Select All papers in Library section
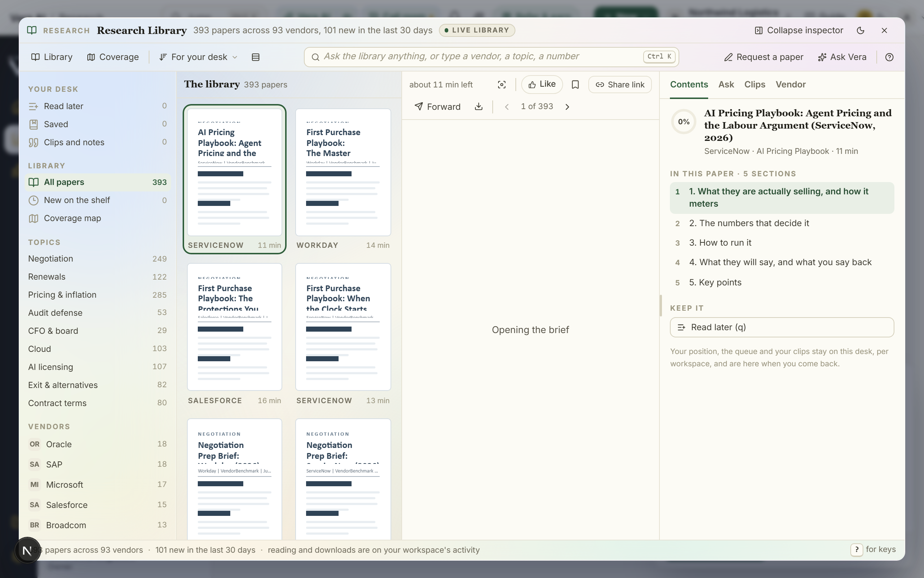924x578 pixels. coord(97,182)
